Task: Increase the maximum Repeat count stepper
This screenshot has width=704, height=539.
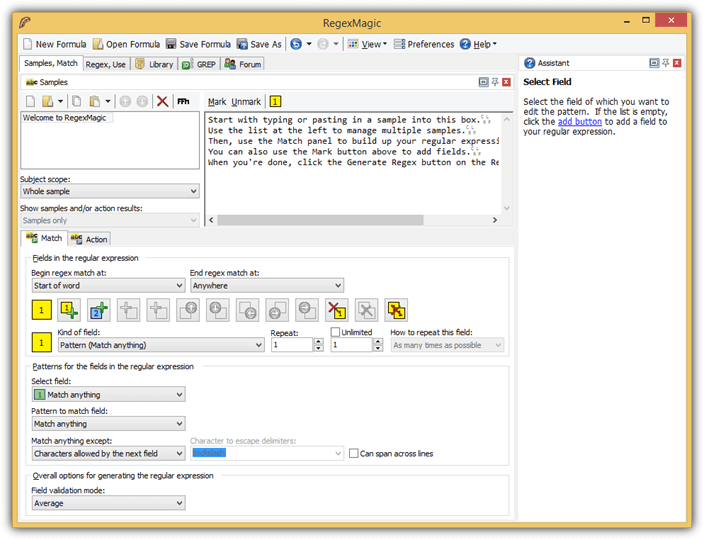Action: pyautogui.click(x=378, y=342)
